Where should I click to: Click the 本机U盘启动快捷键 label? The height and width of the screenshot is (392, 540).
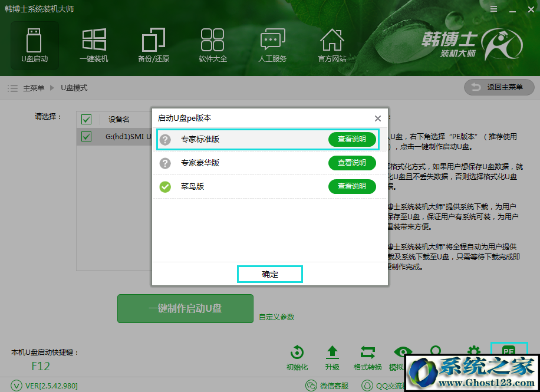click(x=45, y=353)
